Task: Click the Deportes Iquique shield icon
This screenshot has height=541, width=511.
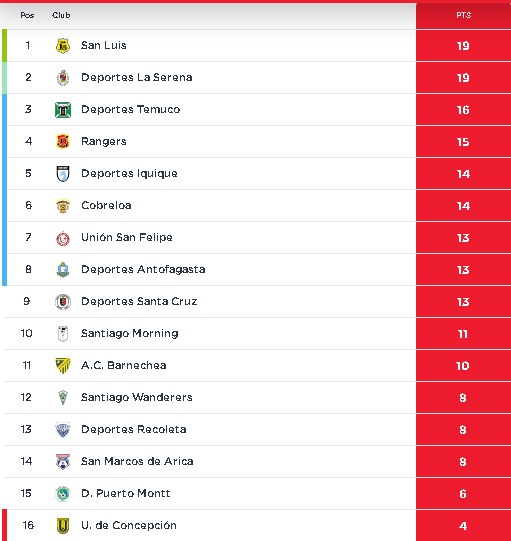Action: click(x=63, y=174)
